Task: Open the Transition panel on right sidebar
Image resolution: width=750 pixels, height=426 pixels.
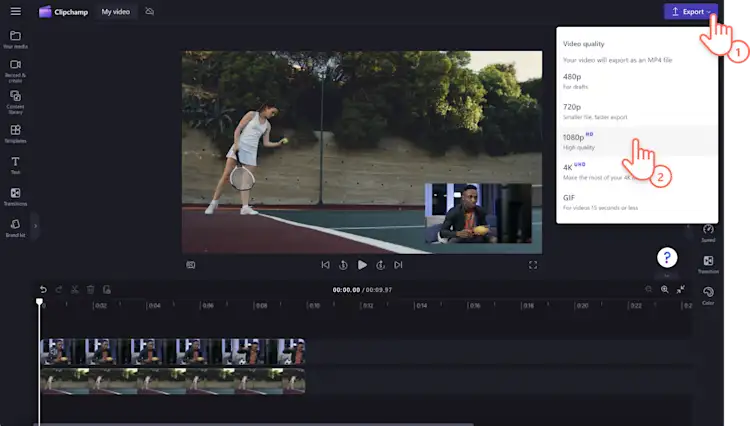Action: [x=708, y=264]
